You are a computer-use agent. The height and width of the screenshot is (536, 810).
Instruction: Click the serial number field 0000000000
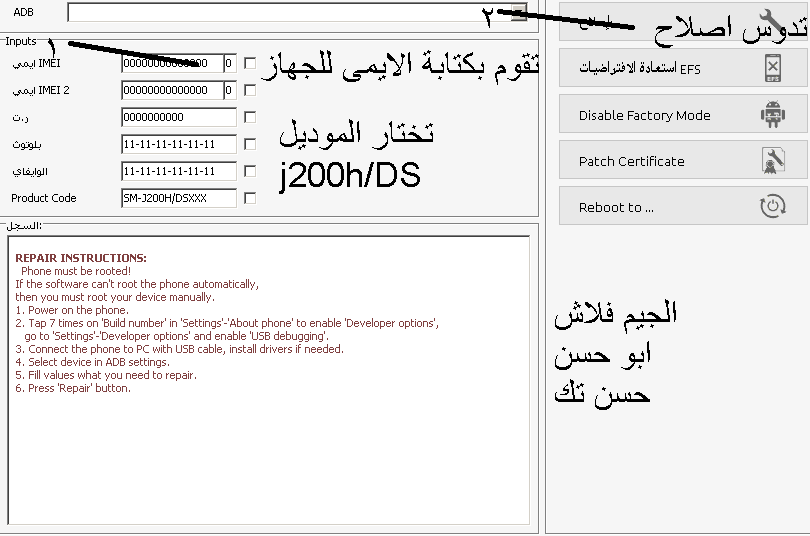[x=179, y=117]
